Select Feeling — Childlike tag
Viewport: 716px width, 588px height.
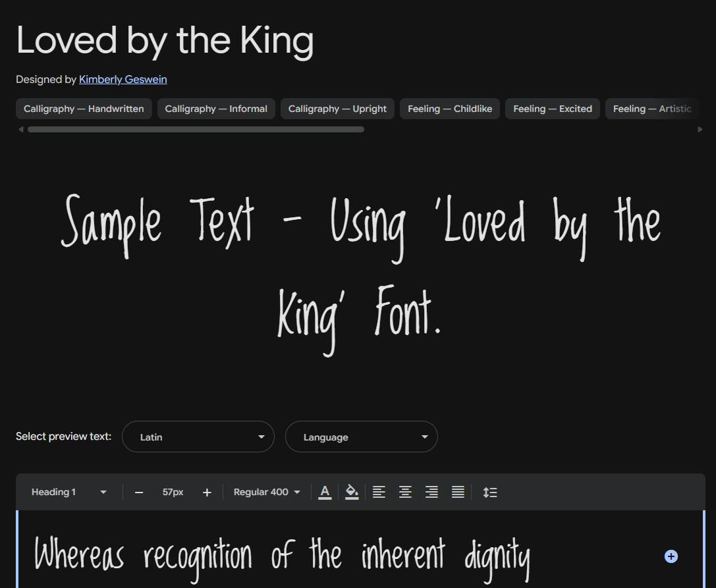pyautogui.click(x=450, y=109)
